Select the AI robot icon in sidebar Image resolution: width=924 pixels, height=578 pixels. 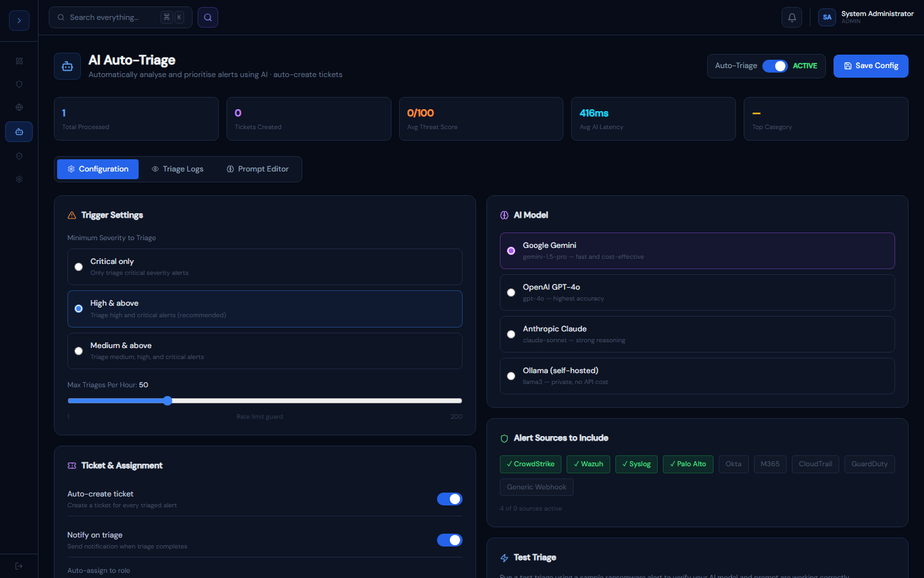[19, 132]
